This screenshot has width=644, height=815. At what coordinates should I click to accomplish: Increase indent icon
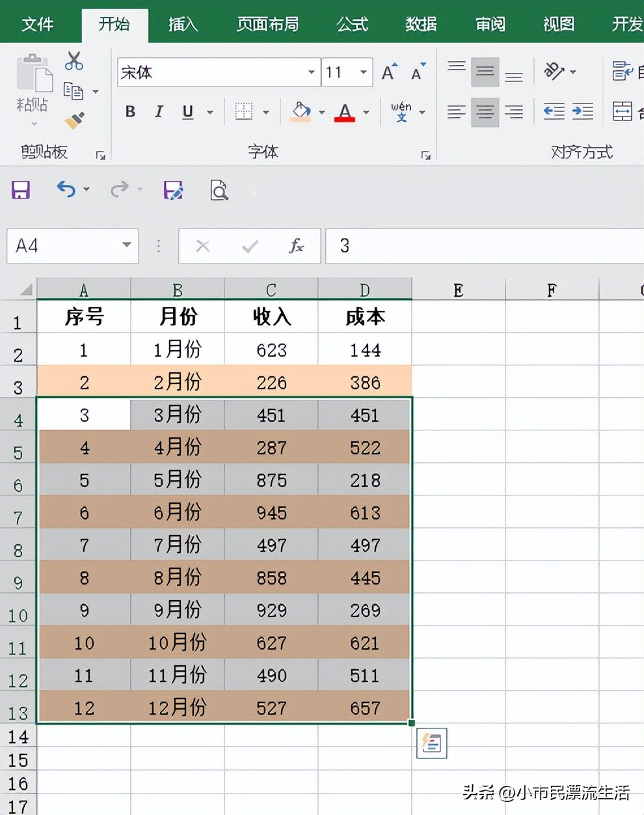point(583,111)
